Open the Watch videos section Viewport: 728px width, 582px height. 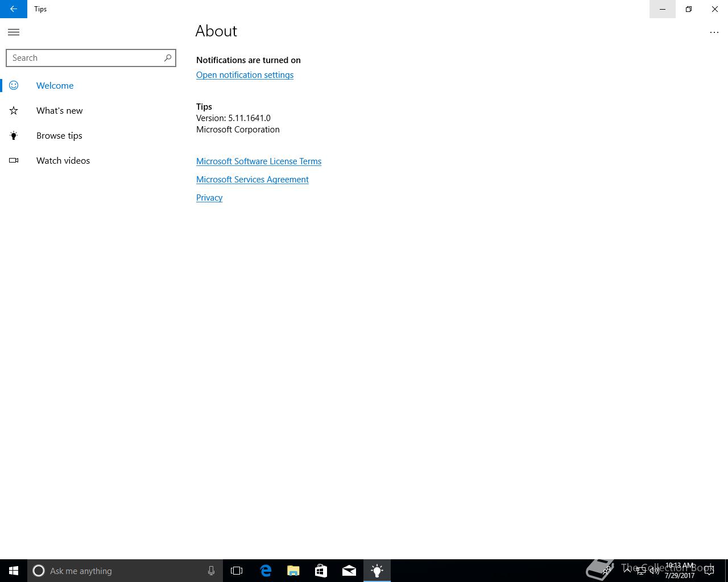click(x=91, y=161)
